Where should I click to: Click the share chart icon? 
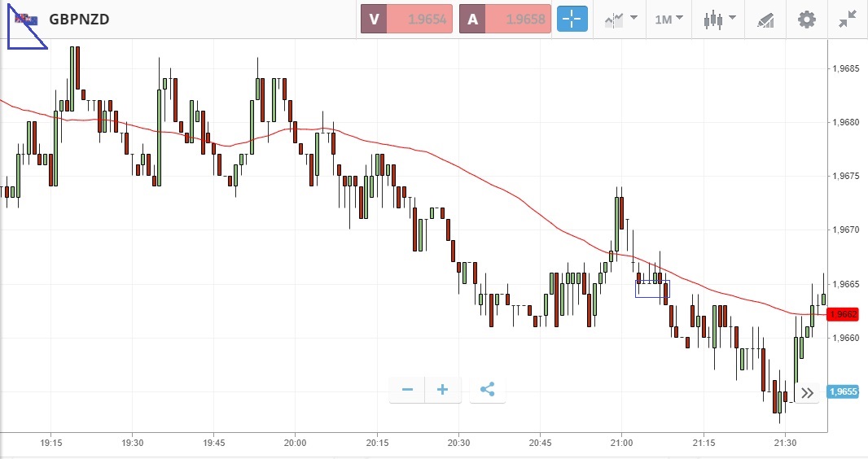click(x=487, y=390)
